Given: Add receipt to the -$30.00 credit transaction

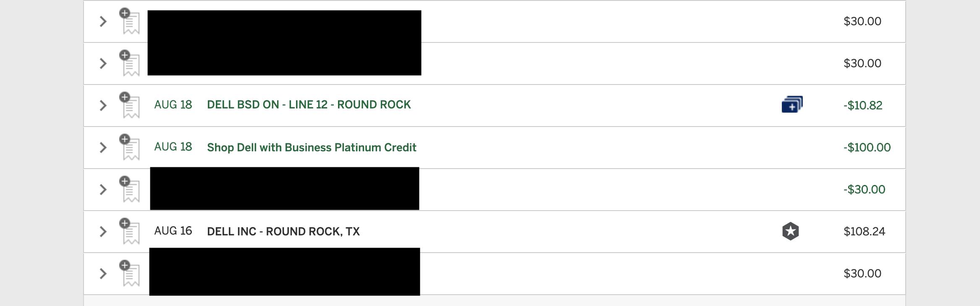Looking at the screenshot, I should (130, 190).
